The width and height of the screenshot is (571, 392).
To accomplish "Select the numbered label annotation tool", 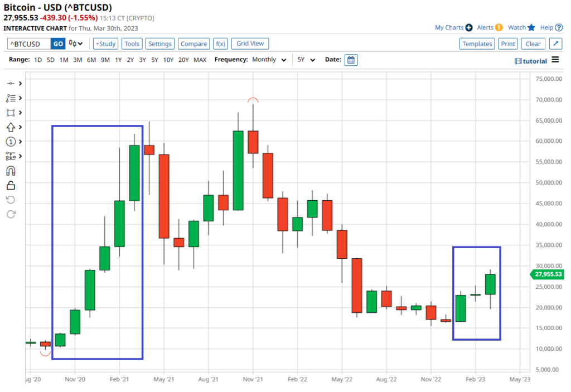I will (11, 141).
